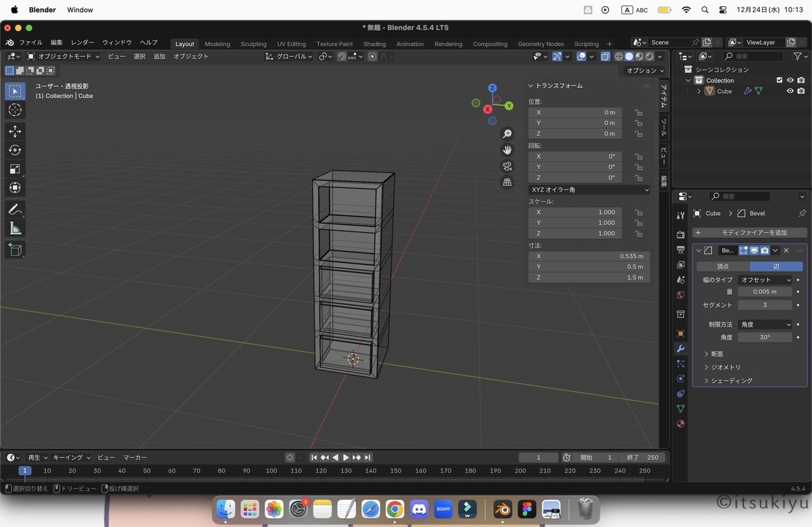812x527 pixels.
Task: Remove the Bevel modifier with X button
Action: (x=786, y=250)
